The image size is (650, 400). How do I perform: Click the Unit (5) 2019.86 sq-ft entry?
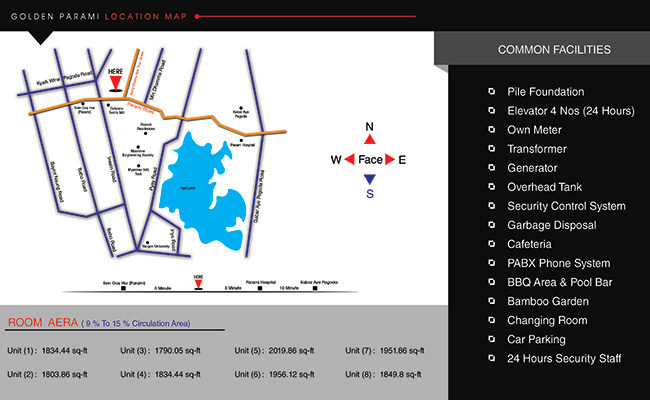pos(275,350)
